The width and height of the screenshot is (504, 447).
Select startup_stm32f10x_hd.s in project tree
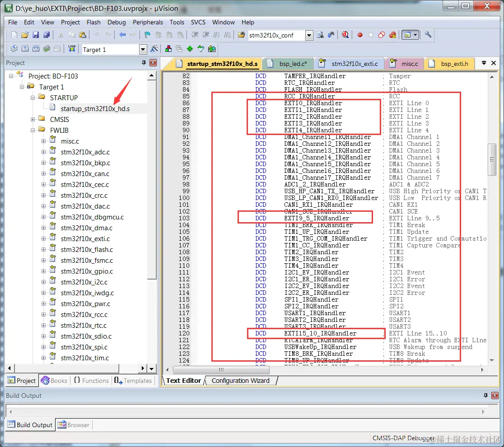pyautogui.click(x=95, y=109)
